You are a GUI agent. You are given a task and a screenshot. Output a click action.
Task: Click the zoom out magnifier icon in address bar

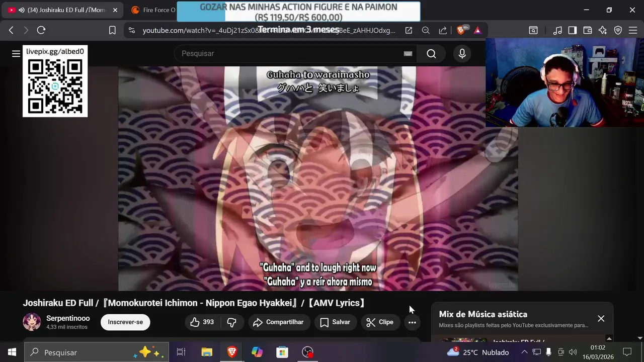pyautogui.click(x=426, y=30)
